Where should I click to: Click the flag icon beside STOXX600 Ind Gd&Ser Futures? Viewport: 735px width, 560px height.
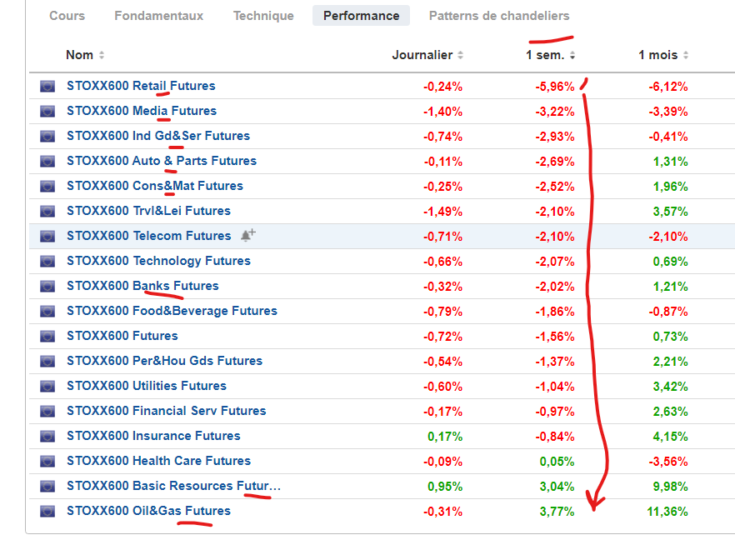[x=47, y=137]
